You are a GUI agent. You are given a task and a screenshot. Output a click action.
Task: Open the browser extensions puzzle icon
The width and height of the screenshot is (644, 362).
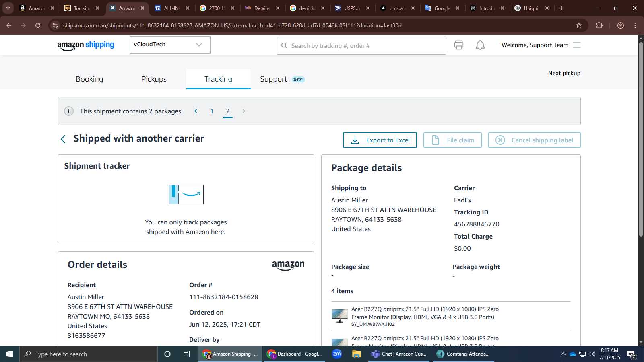pos(599,25)
